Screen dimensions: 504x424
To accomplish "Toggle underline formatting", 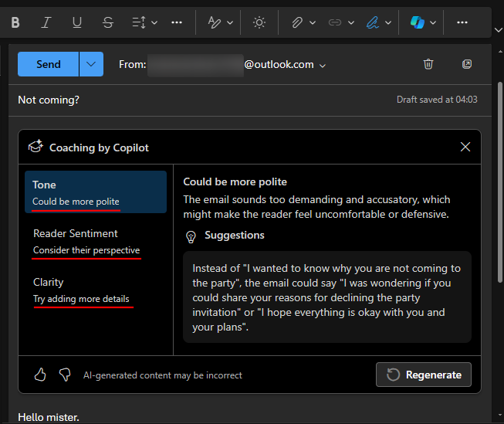I will tap(77, 22).
